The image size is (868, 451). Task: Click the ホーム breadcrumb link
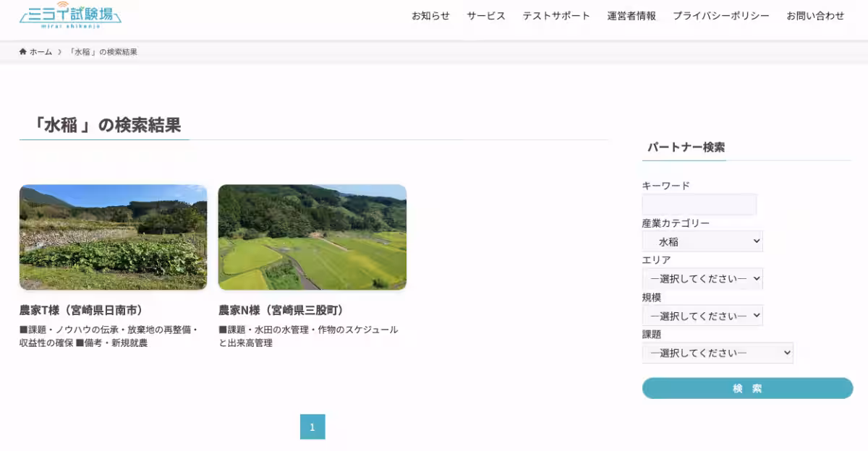coord(40,51)
